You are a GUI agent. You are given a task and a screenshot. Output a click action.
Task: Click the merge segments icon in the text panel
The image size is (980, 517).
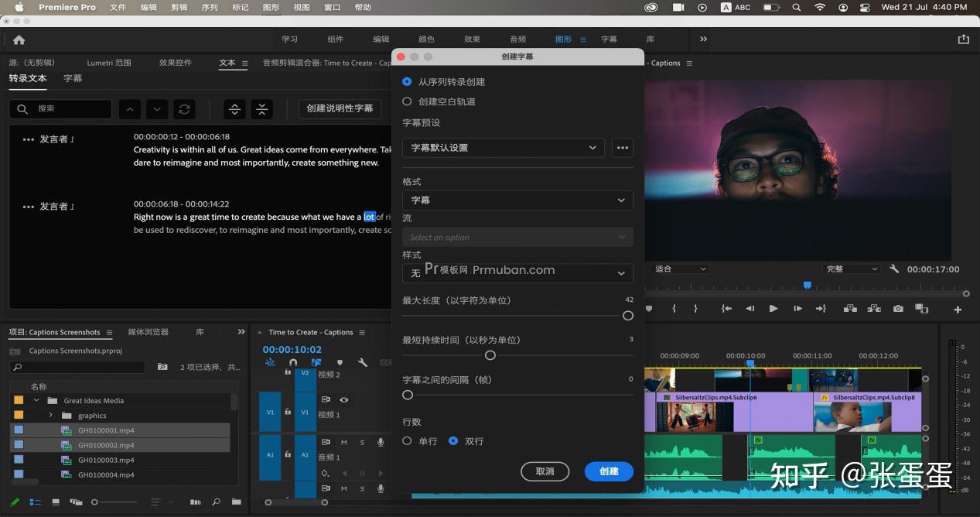click(x=262, y=109)
